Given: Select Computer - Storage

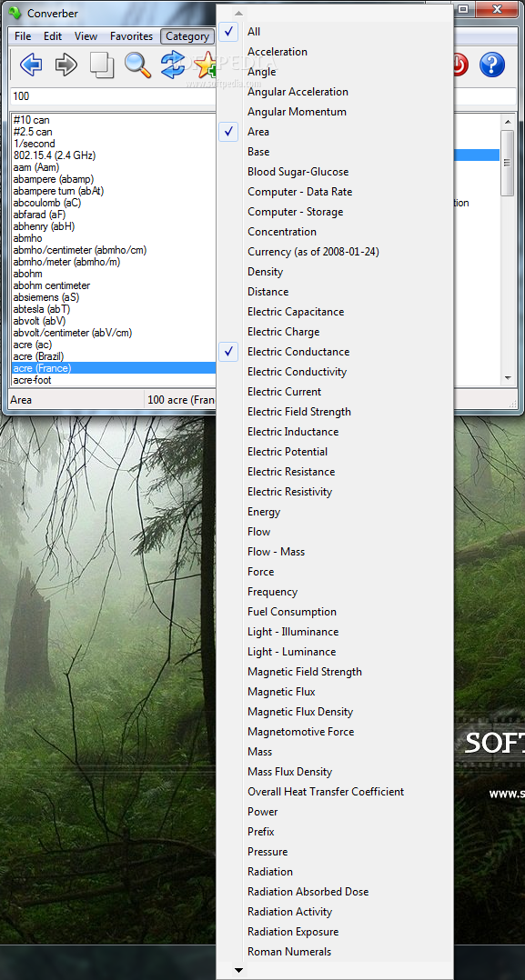Looking at the screenshot, I should pos(335,212).
